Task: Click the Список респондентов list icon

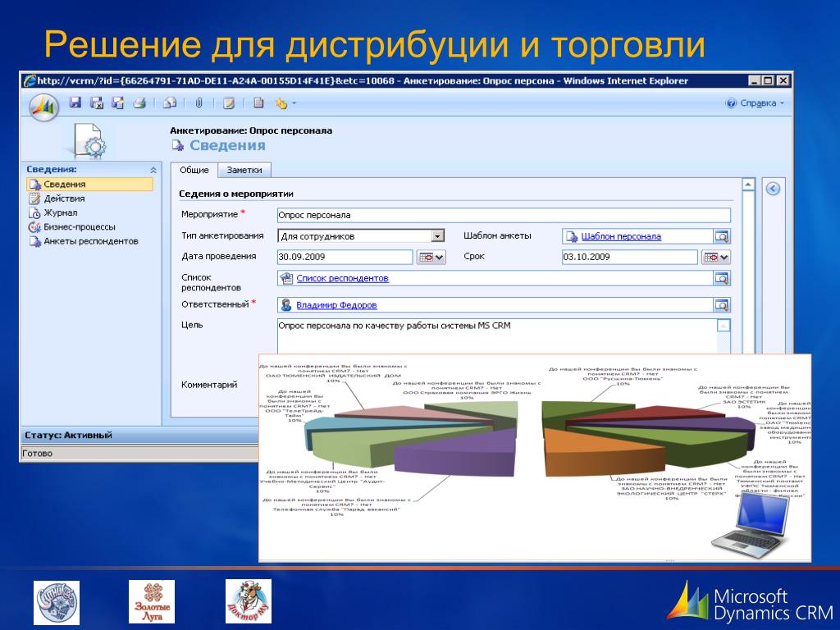Action: point(286,279)
